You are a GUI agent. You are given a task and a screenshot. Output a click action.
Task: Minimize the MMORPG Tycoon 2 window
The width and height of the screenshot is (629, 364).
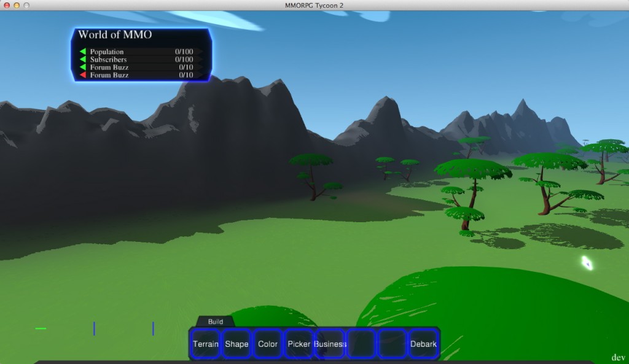[17, 5]
